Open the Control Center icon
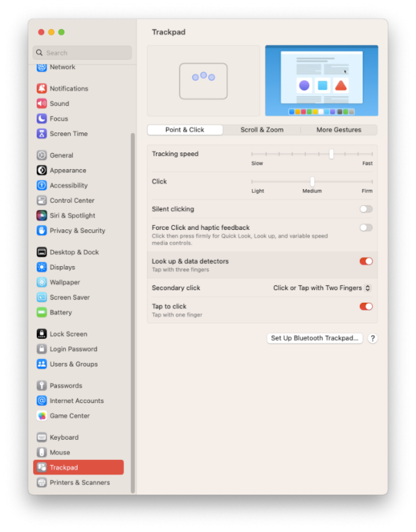 pyautogui.click(x=42, y=200)
